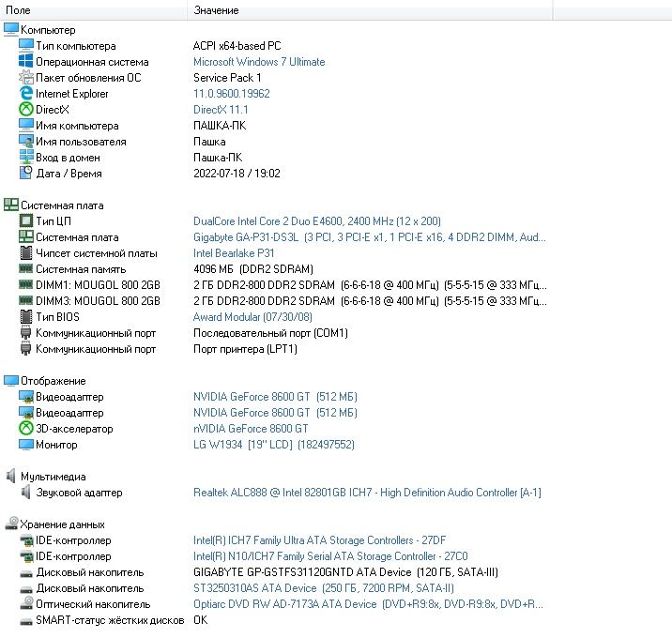
Task: Click the COM1 communication port icon
Action: coord(25,333)
